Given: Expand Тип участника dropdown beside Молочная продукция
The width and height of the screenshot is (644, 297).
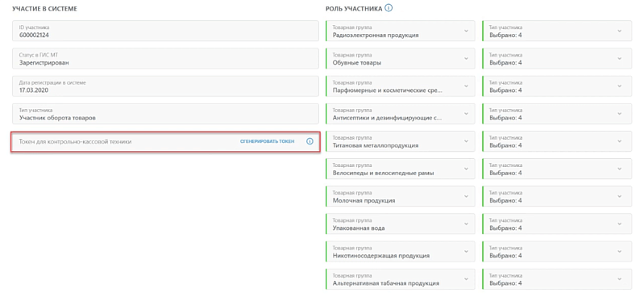Looking at the screenshot, I should [557, 196].
